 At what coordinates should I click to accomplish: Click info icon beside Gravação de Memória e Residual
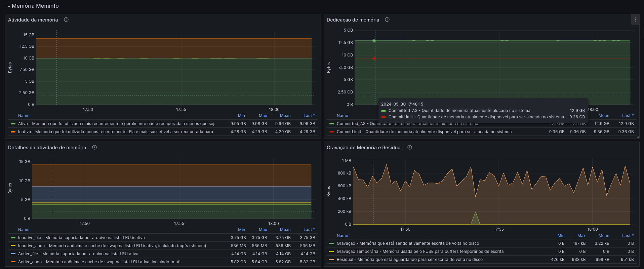[410, 147]
